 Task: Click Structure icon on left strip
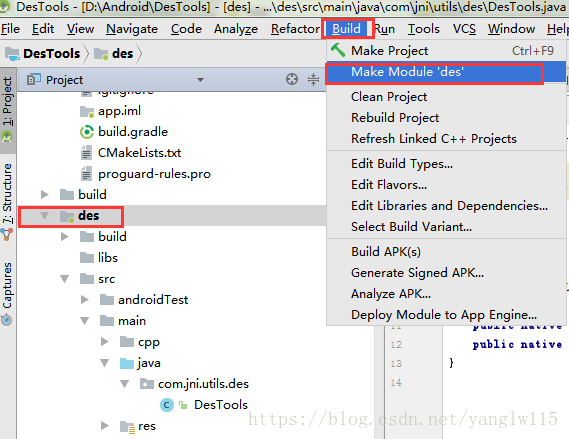click(x=7, y=235)
